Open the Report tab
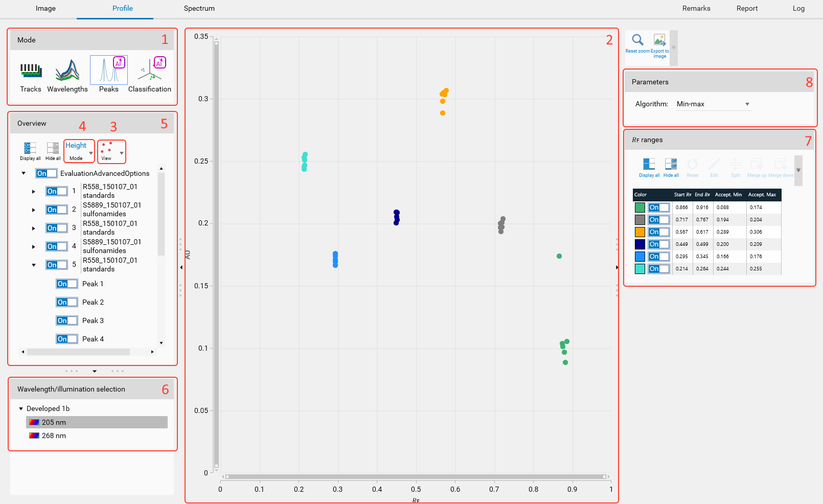 pos(747,9)
